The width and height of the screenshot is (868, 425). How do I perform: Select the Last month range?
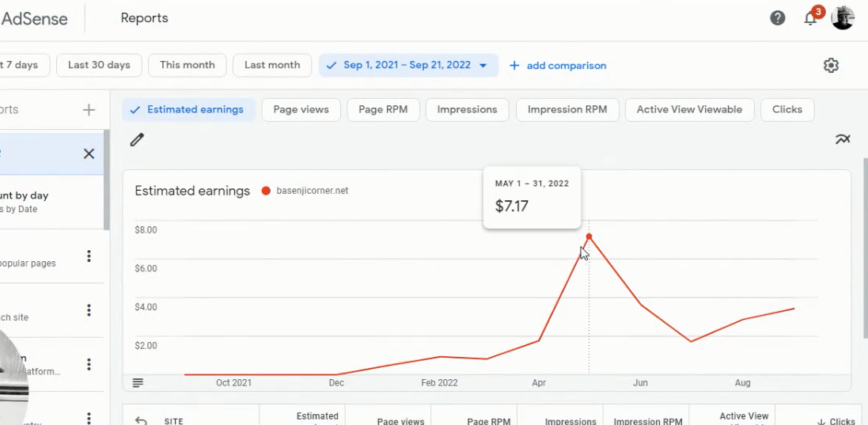(272, 66)
